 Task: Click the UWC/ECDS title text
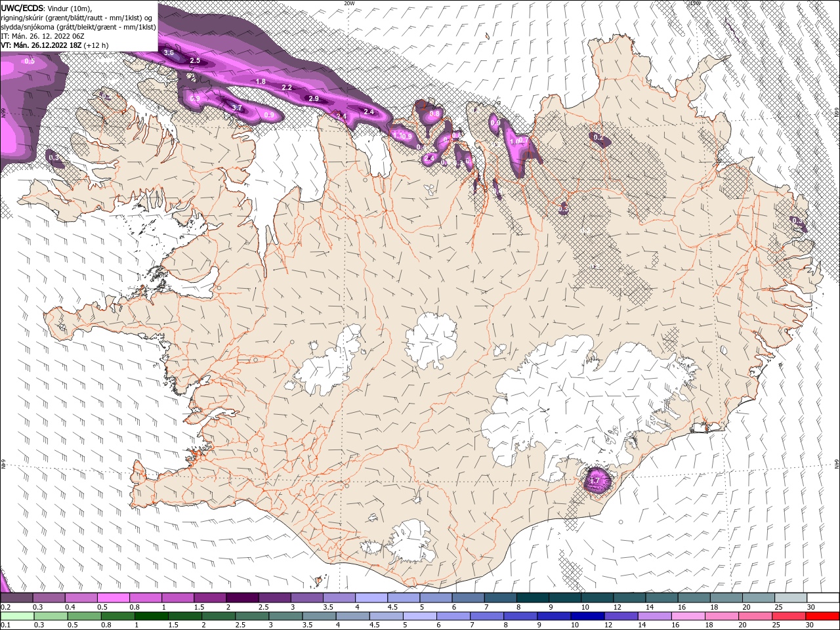[22, 8]
